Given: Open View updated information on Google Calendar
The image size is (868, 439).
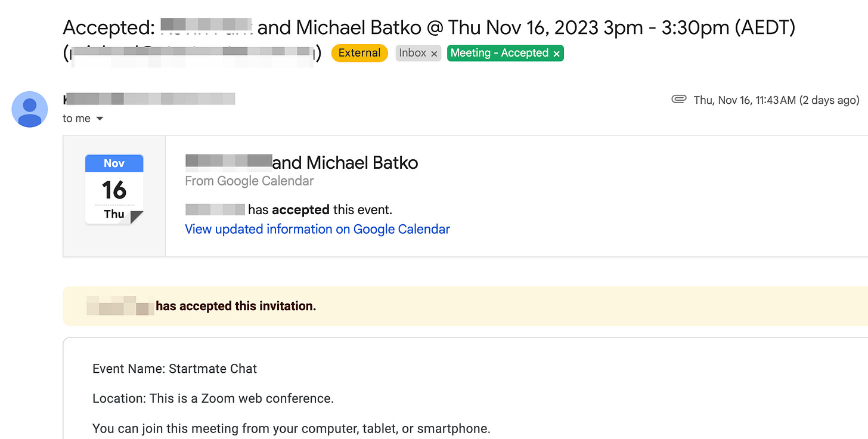Looking at the screenshot, I should pos(317,229).
